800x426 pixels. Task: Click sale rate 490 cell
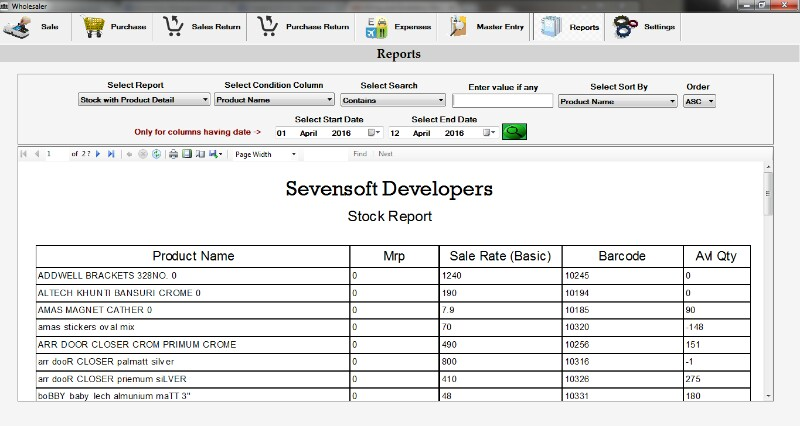(501, 345)
